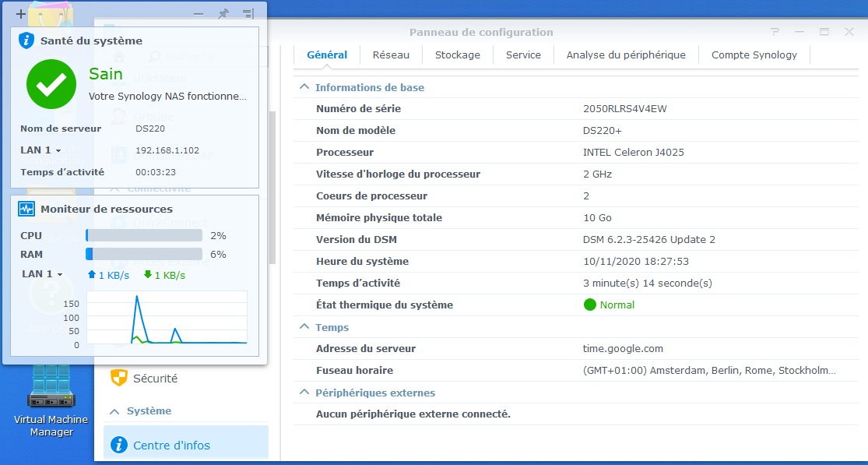This screenshot has width=868, height=465.
Task: Click the green download speed arrow
Action: coord(148,274)
